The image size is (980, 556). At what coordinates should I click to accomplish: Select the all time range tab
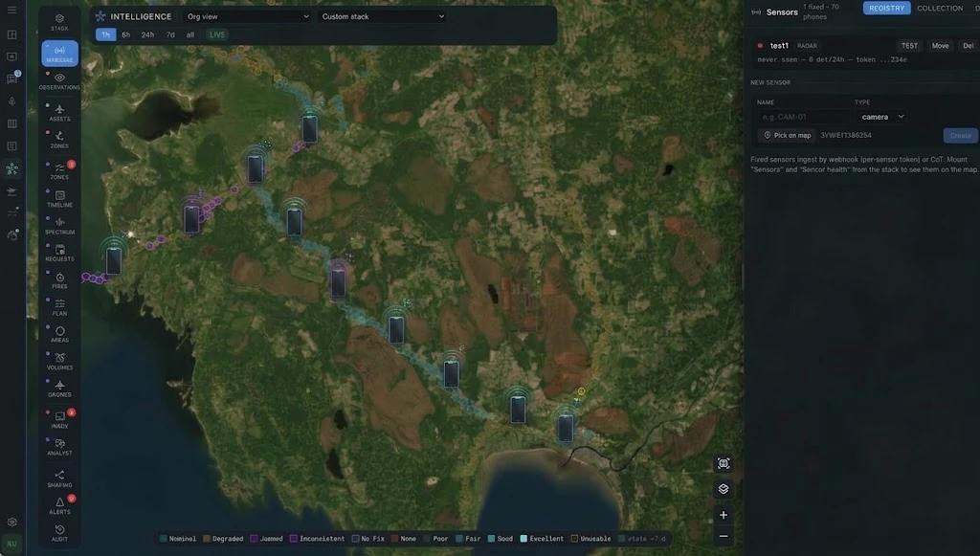[x=190, y=35]
